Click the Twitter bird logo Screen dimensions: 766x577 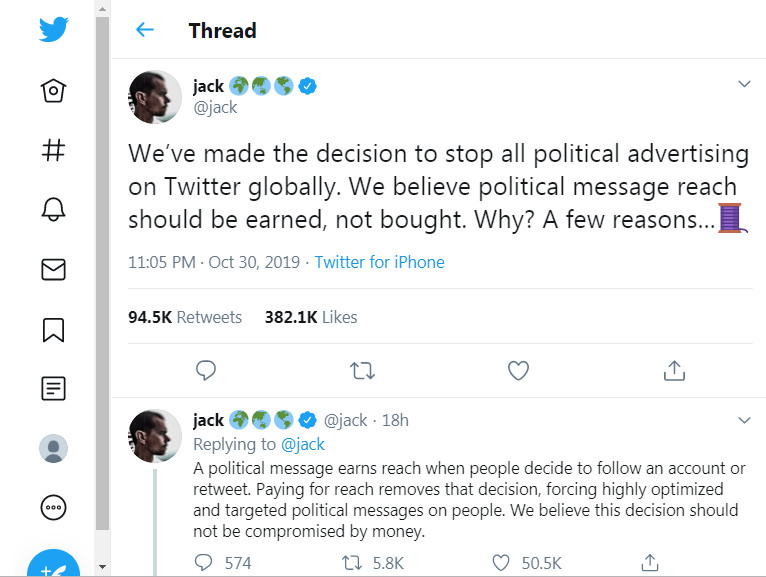pos(53,29)
